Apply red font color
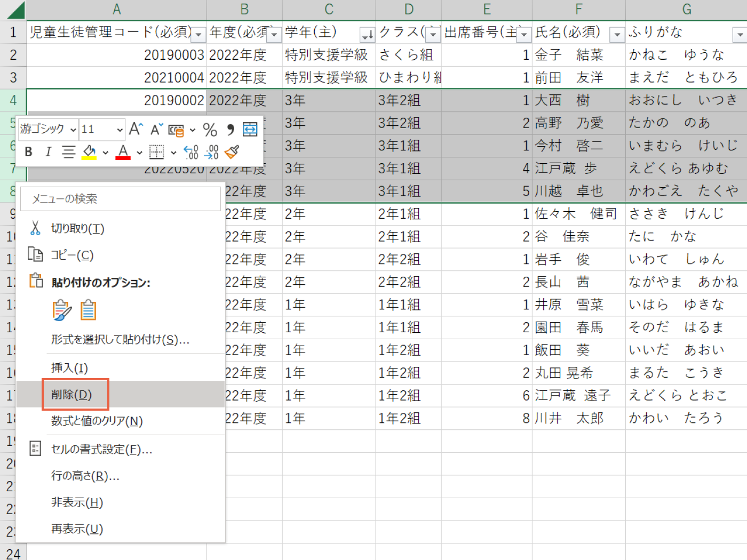747x560 pixels. (x=123, y=152)
